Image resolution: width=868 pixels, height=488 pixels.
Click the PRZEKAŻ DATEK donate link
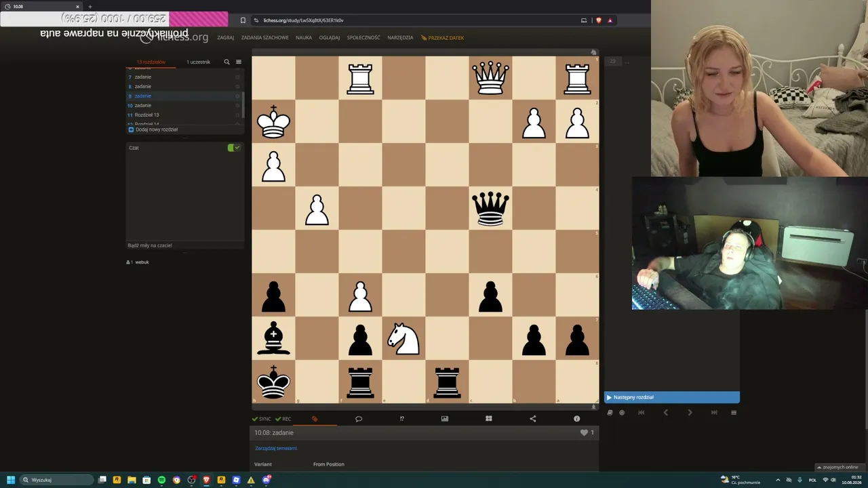coord(442,38)
